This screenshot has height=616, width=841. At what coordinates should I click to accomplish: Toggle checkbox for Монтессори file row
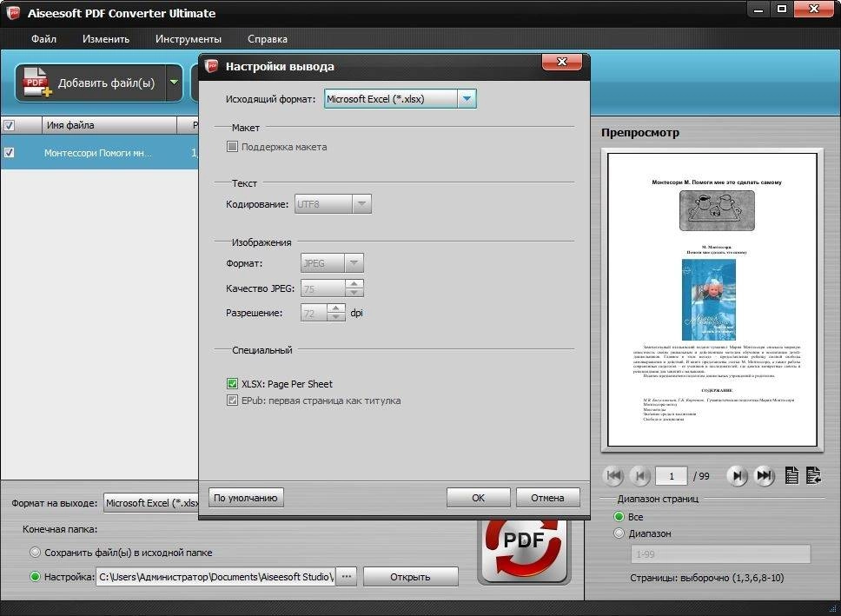9,152
